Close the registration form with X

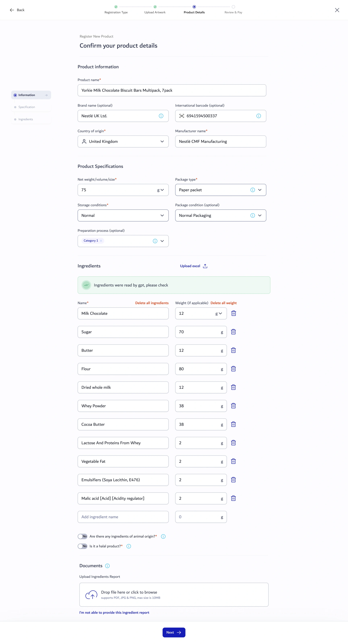pyautogui.click(x=337, y=10)
